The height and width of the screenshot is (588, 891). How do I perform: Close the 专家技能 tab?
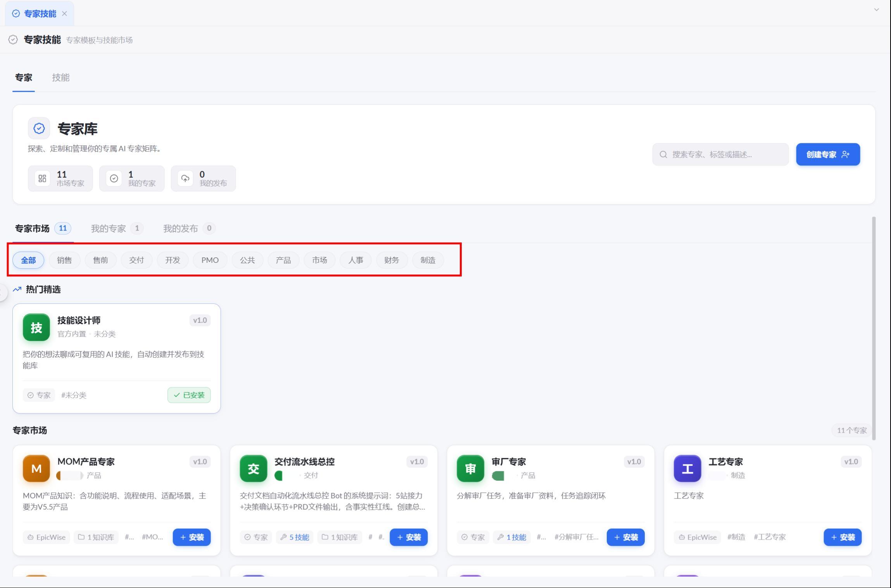tap(64, 14)
